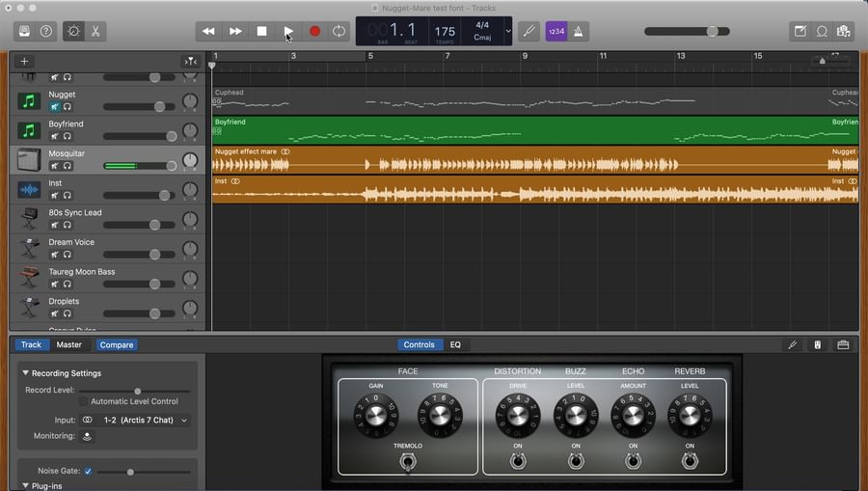The height and width of the screenshot is (491, 868).
Task: Open the pedalboard button in Smart Controls
Action: 843,345
